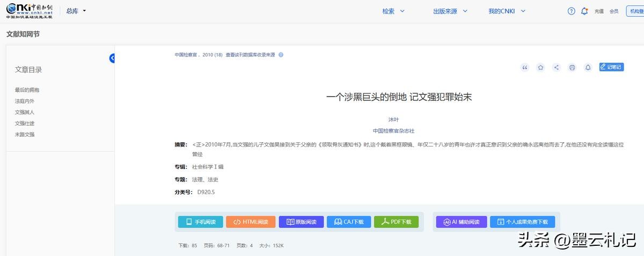
Task: Jump to 法庭内外 section in outline
Action: [x=25, y=101]
